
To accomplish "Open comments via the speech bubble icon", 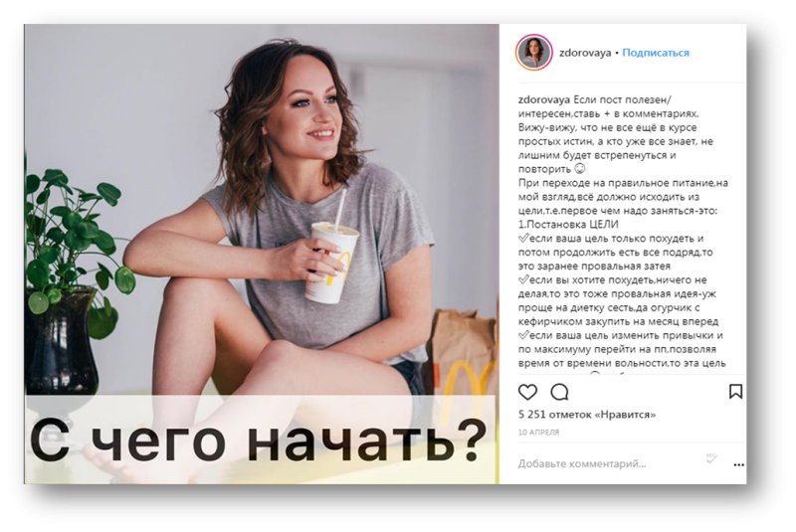I will (559, 392).
